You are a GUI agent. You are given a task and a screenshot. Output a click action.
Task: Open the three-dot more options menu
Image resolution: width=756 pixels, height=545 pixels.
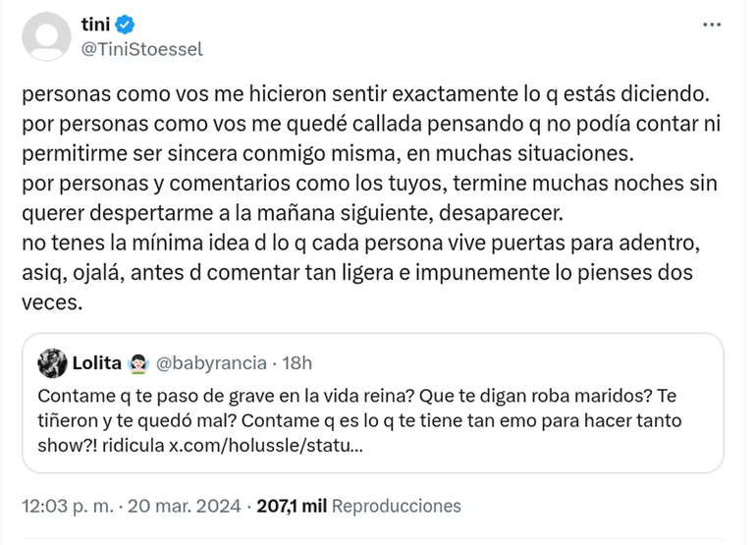[713, 25]
